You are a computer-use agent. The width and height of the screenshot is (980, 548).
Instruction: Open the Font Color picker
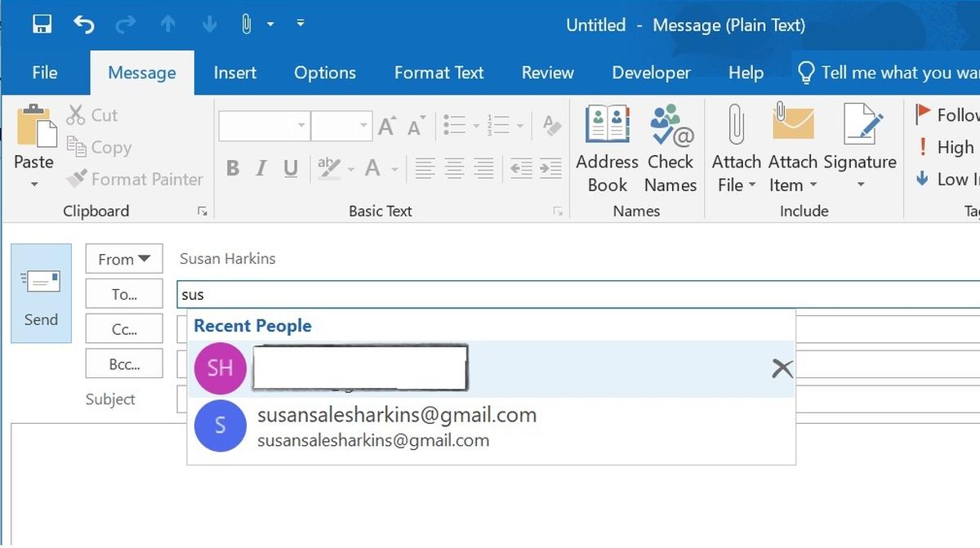point(372,168)
